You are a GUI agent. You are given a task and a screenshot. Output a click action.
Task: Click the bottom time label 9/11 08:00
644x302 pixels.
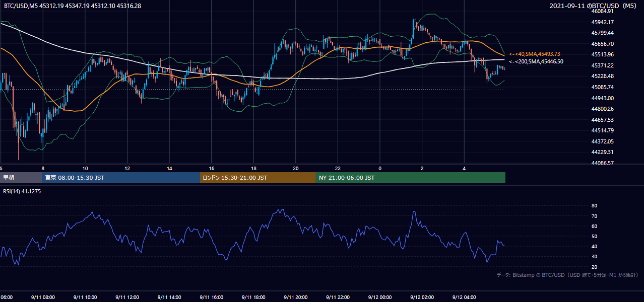pyautogui.click(x=43, y=297)
